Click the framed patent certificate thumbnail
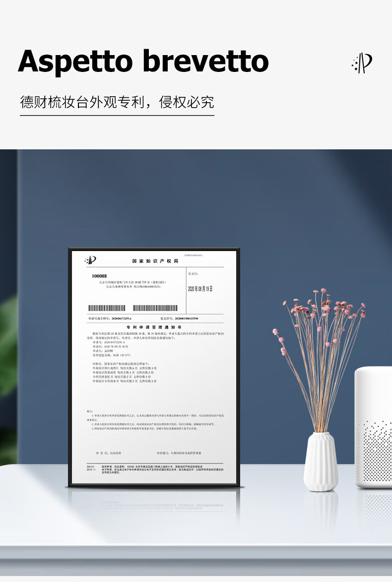392x582 pixels. pyautogui.click(x=154, y=367)
